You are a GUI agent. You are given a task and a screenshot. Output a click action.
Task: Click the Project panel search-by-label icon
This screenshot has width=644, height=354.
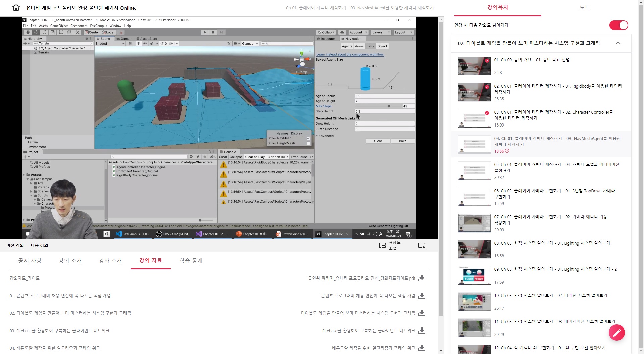(198, 157)
